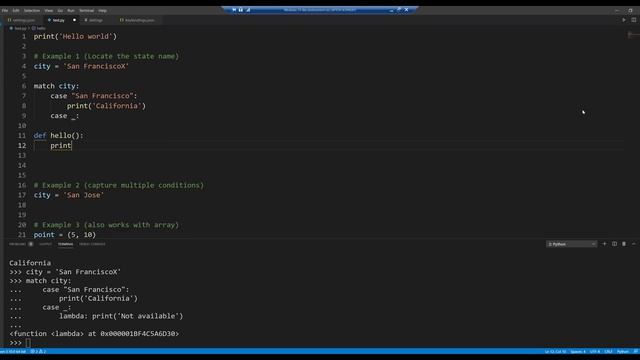Click test.py in the breadcrumb

pos(20,29)
